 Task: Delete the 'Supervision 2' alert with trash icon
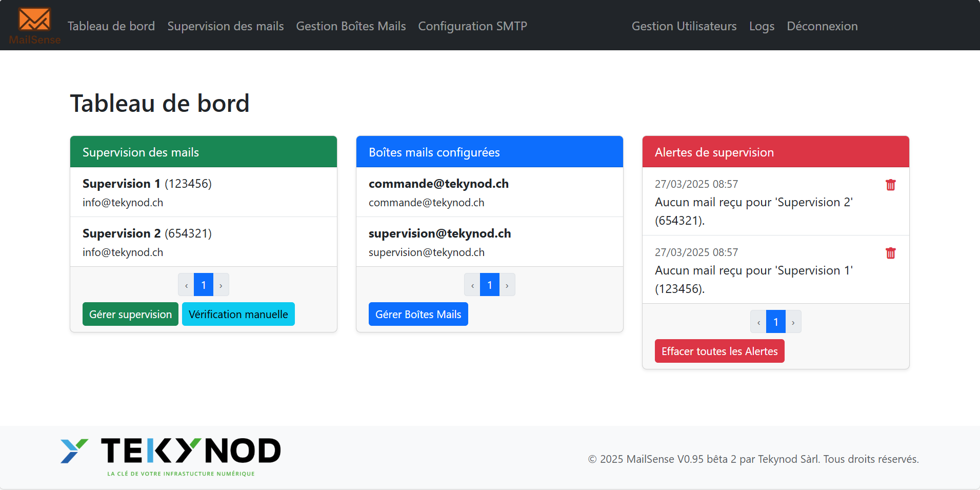[890, 185]
